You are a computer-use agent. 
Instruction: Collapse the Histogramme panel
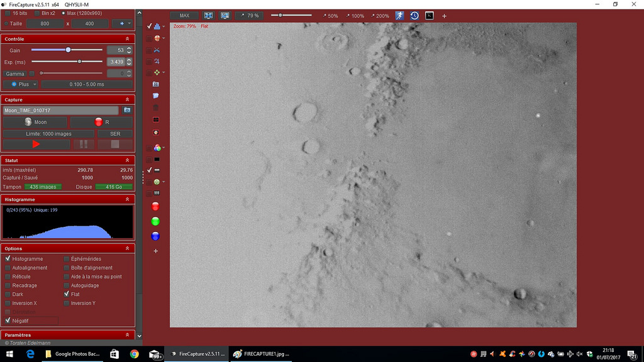128,199
